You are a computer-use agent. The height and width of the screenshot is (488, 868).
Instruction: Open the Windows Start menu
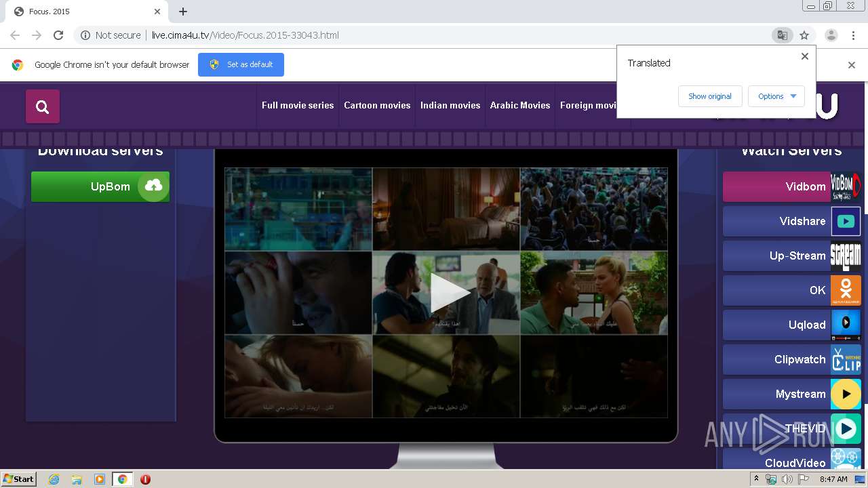19,479
